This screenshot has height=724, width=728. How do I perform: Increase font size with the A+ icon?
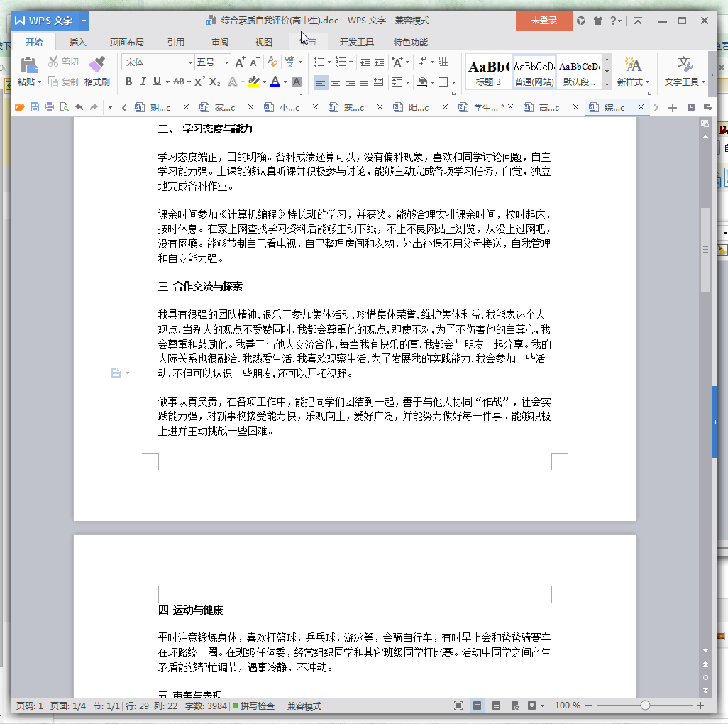click(x=240, y=62)
